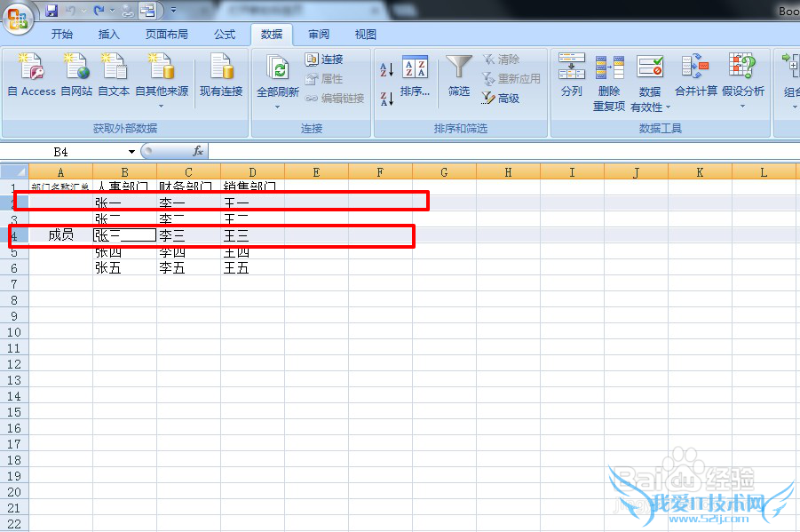Select column B header
This screenshot has height=532, width=800.
point(124,172)
